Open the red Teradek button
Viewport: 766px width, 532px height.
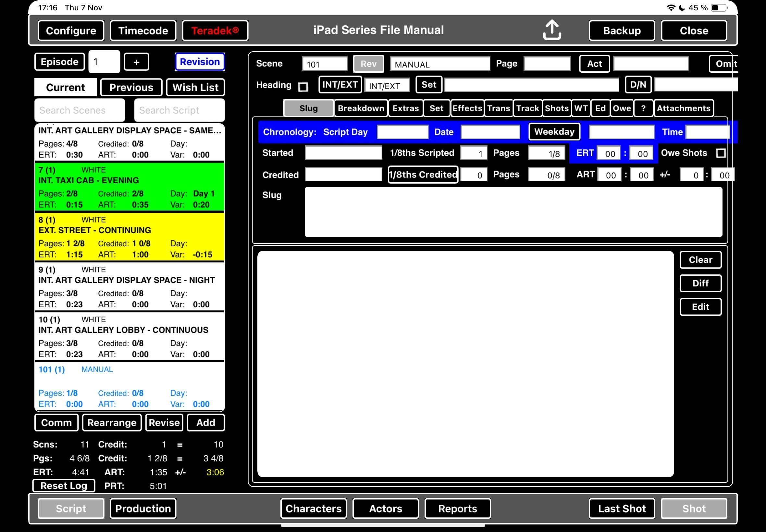[215, 31]
